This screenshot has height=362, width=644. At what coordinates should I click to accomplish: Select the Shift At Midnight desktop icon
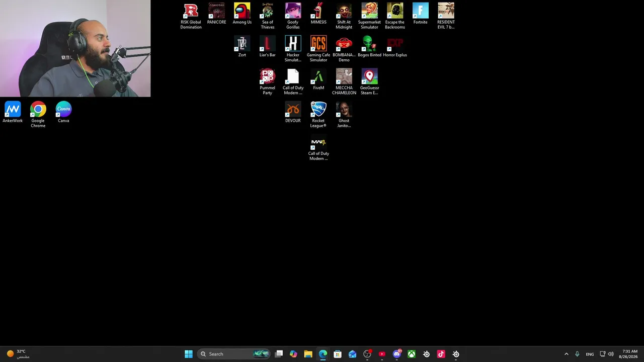[344, 16]
